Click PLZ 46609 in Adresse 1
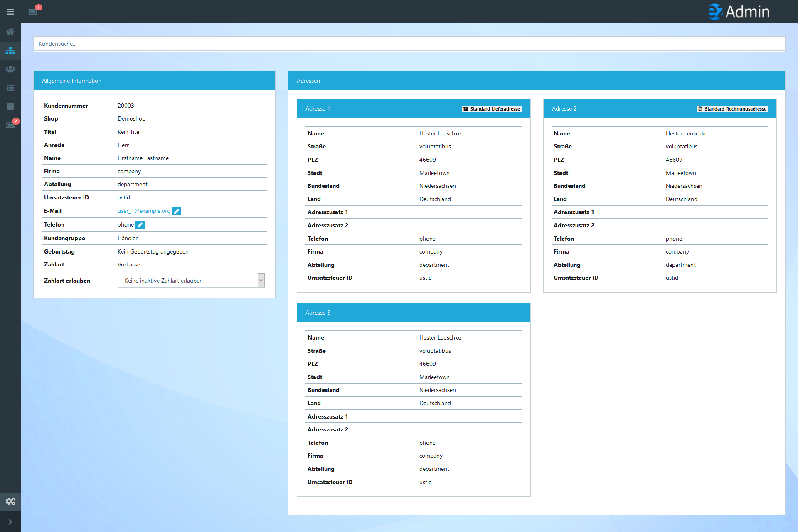The width and height of the screenshot is (798, 532). coord(428,160)
